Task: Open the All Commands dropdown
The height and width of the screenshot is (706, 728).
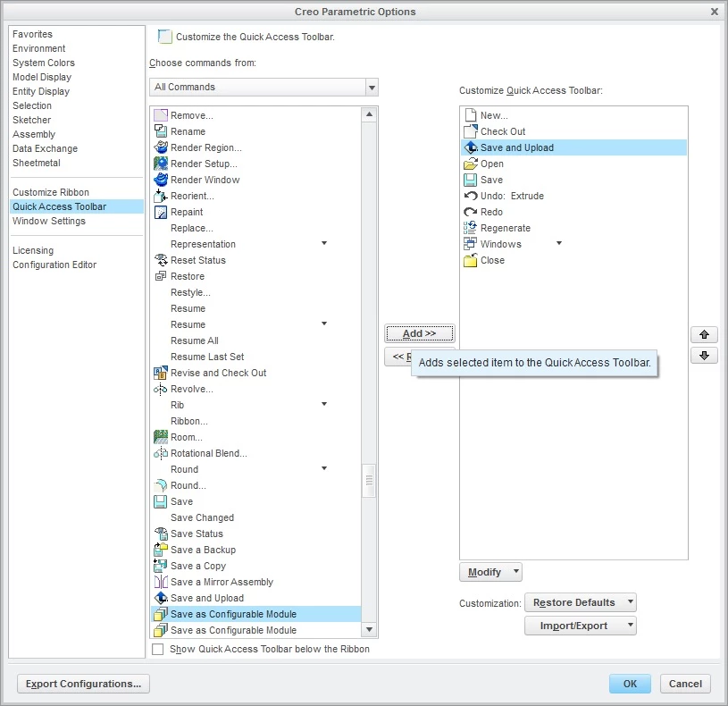Action: 372,88
